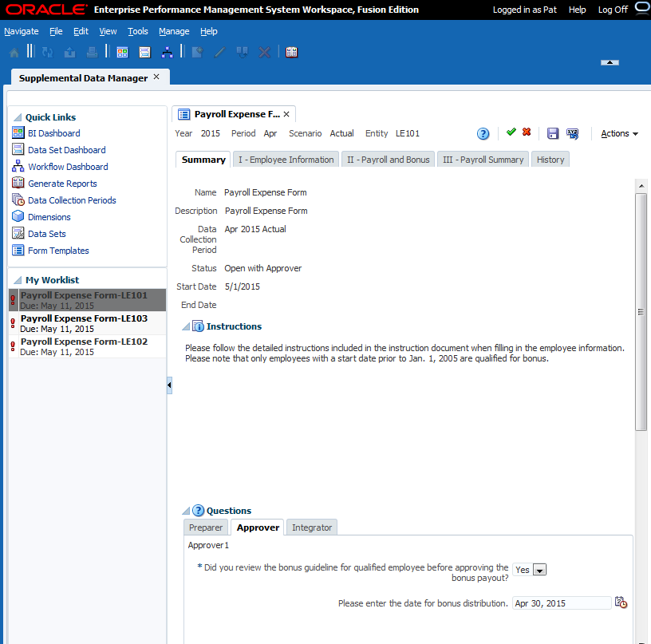Close the Supplemental Data Manager tab
Screen dimensions: 651x644
point(156,77)
